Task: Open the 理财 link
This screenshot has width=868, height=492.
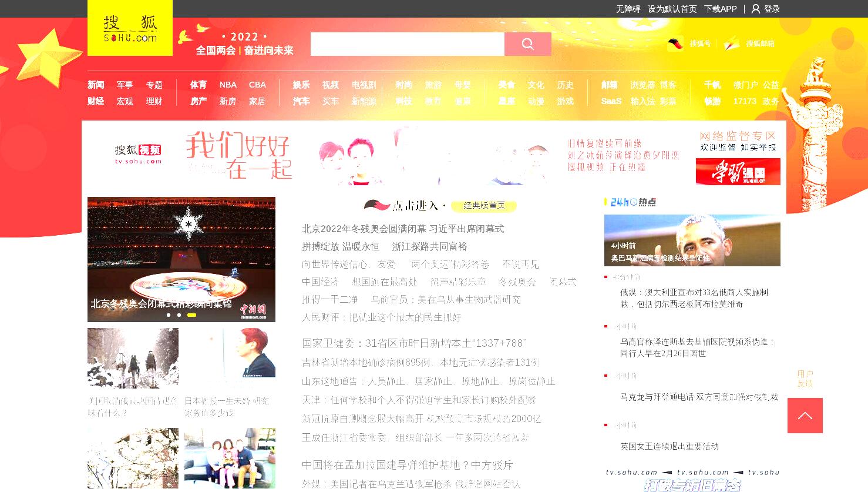Action: pos(154,101)
